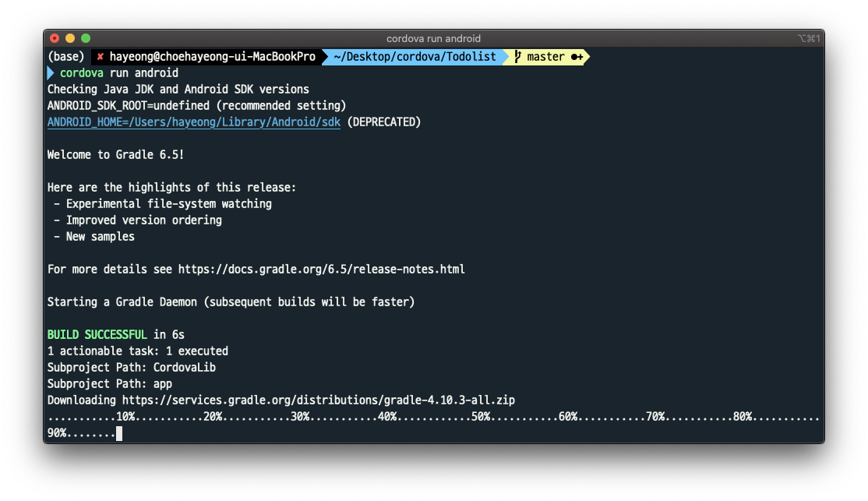The height and width of the screenshot is (501, 868).
Task: Click 'Checking Java JDK and Android SDK versions'
Action: [x=178, y=89]
